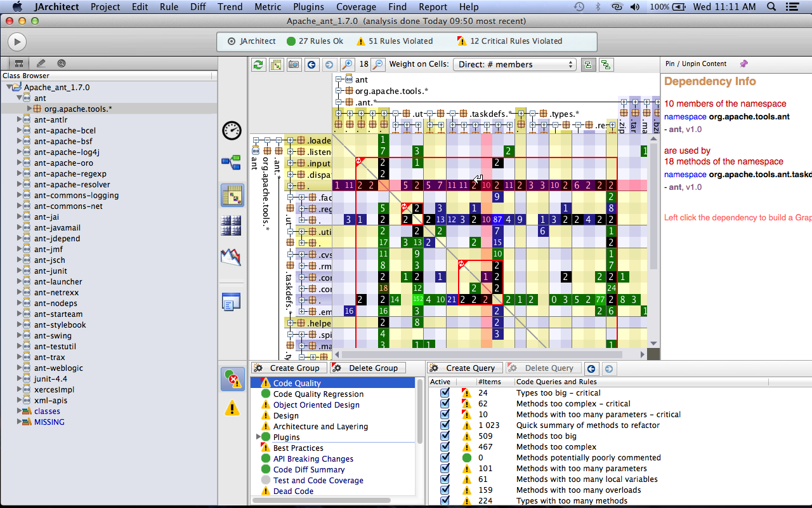
Task: Click 51 Rules Violated indicator
Action: point(395,41)
